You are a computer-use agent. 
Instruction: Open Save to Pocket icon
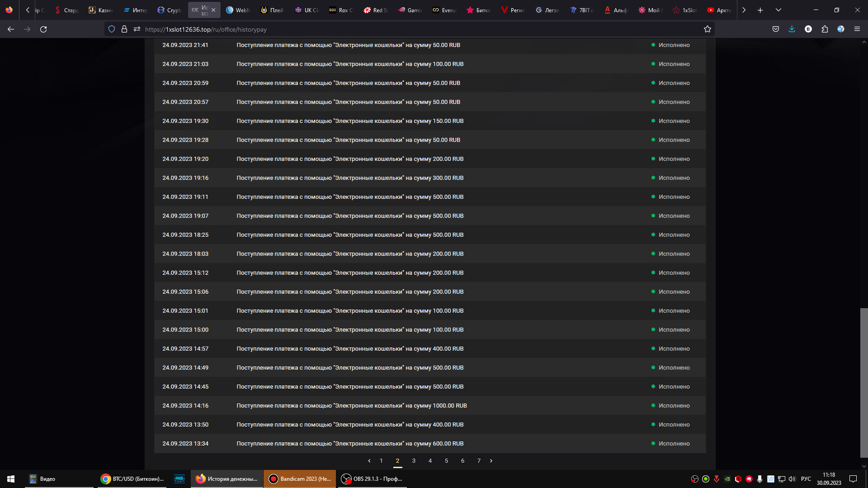[x=776, y=29]
